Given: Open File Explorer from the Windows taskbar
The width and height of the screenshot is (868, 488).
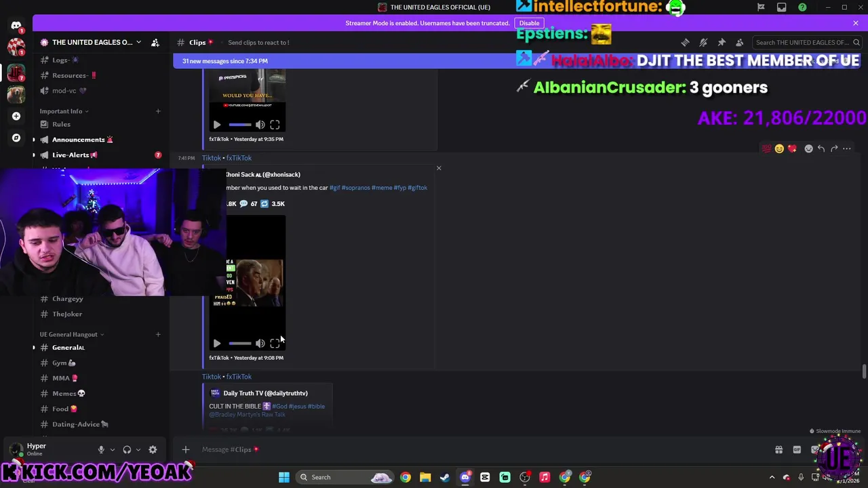Looking at the screenshot, I should coord(425,477).
